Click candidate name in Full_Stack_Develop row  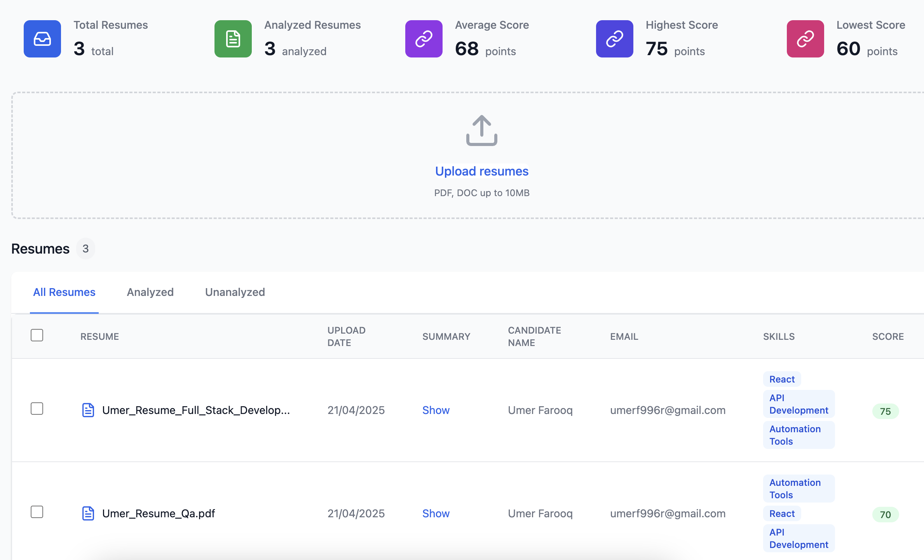point(540,410)
